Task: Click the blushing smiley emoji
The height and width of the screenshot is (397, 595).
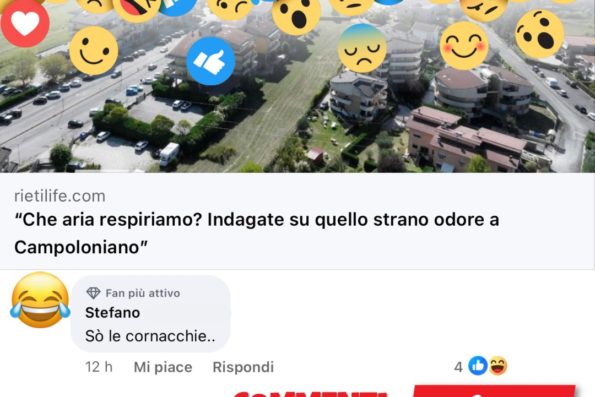Action: (464, 46)
